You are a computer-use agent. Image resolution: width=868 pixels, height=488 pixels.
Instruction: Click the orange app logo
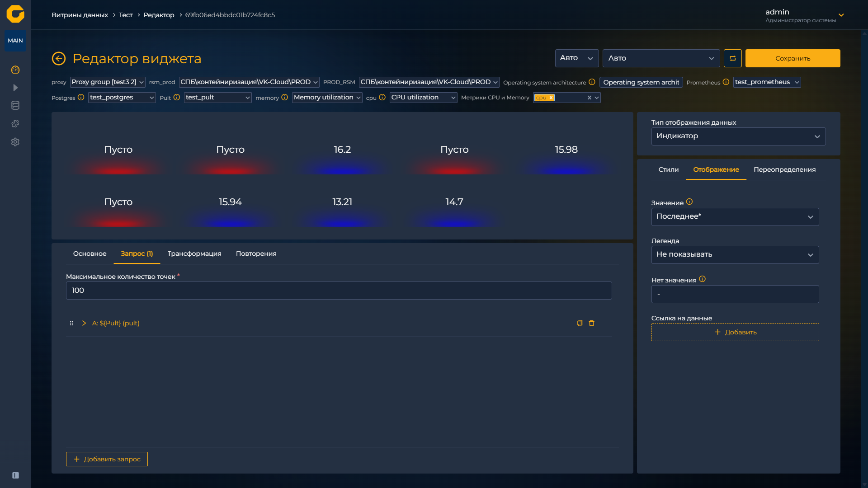[15, 14]
